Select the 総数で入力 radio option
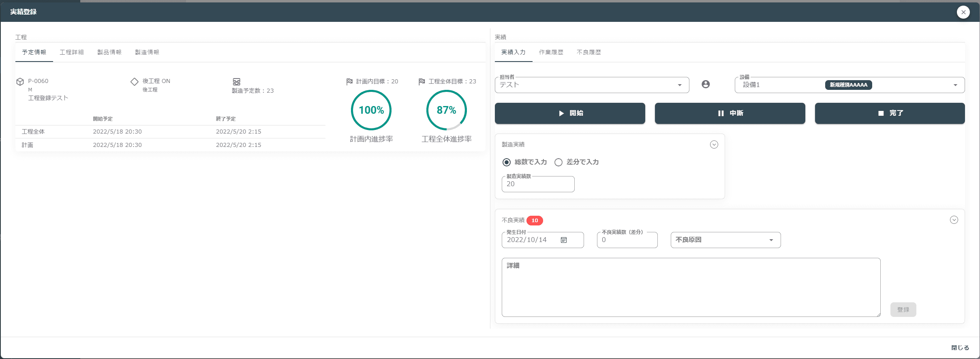 (x=507, y=162)
